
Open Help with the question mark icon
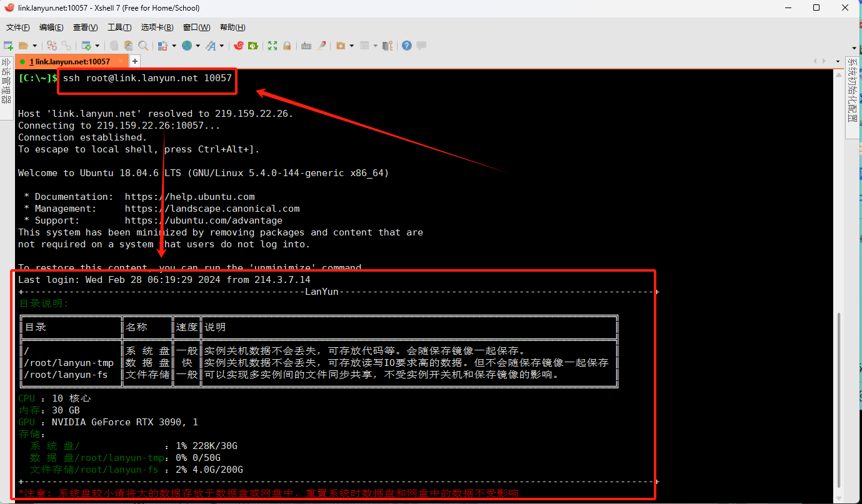pyautogui.click(x=407, y=46)
